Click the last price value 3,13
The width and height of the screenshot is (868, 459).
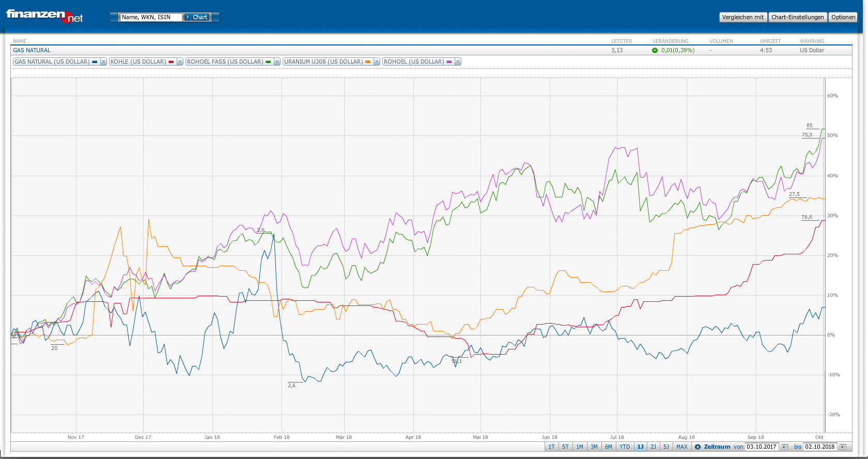click(617, 50)
